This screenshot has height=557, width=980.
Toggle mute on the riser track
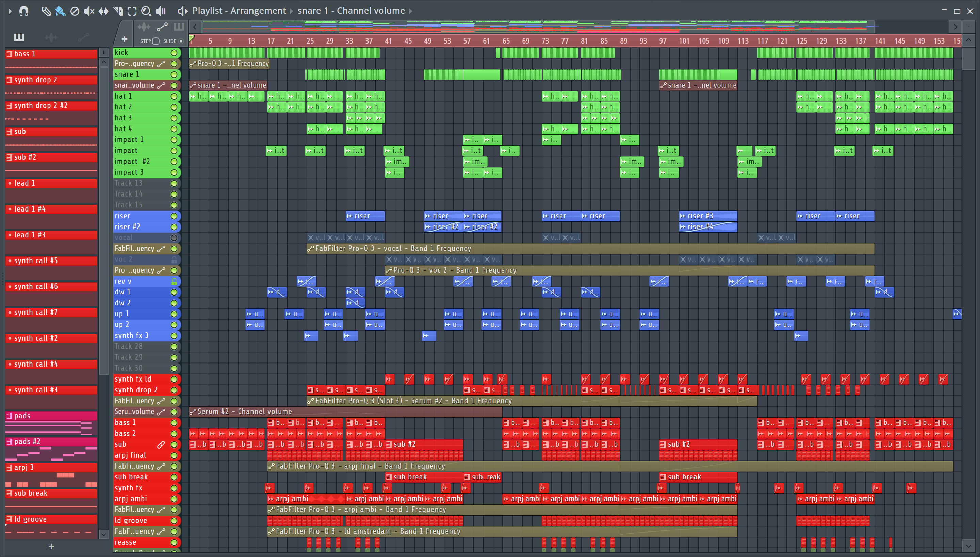[x=174, y=216]
